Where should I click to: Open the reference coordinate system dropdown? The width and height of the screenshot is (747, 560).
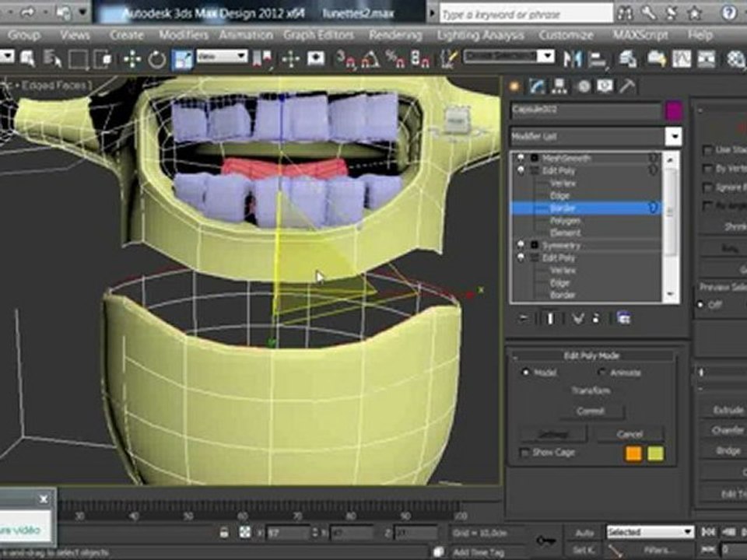[x=223, y=57]
